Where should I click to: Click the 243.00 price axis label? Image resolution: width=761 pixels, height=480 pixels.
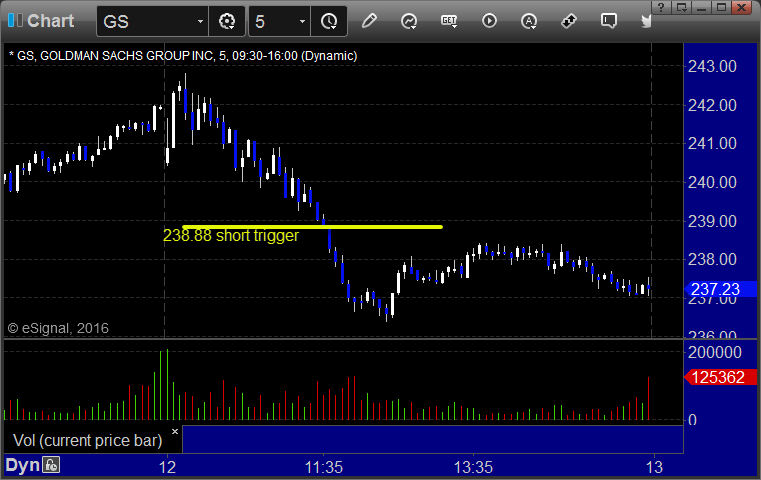tap(712, 66)
